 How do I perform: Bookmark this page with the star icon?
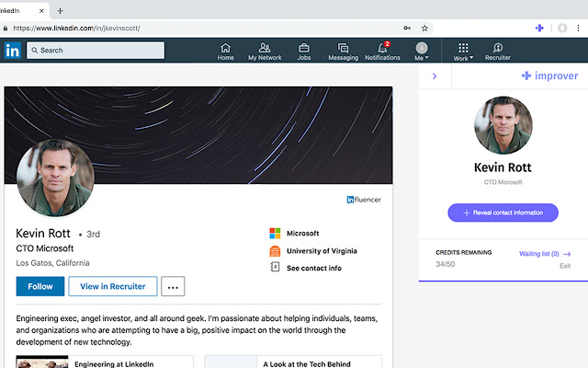[x=424, y=29]
